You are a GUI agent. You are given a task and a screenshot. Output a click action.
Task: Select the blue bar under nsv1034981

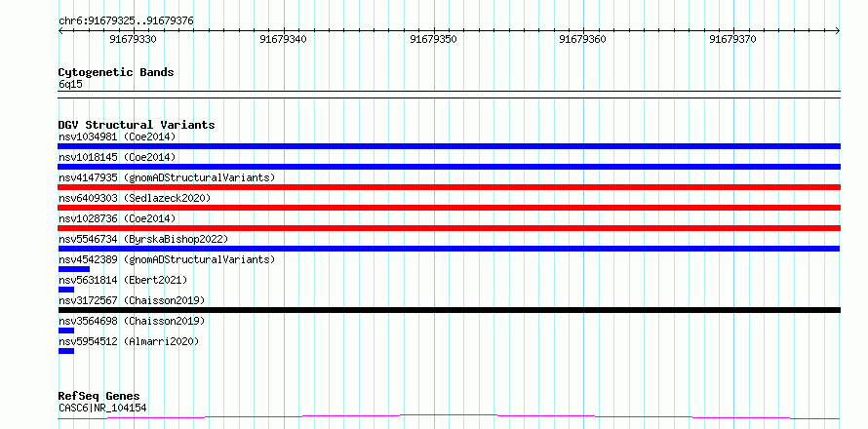click(449, 146)
